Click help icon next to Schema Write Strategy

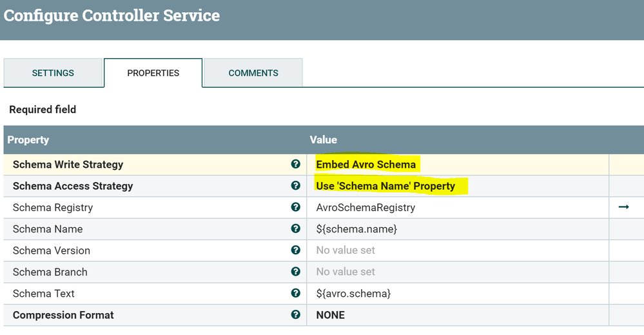[295, 165]
